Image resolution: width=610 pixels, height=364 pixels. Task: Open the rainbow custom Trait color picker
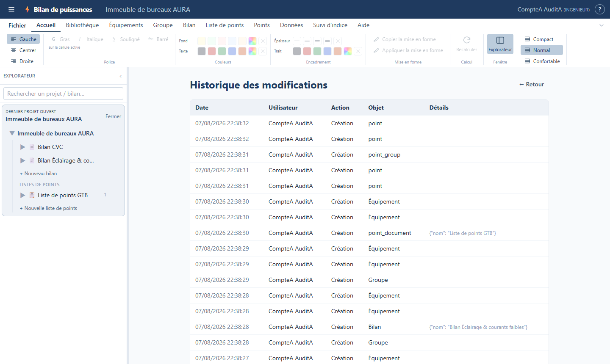point(348,51)
